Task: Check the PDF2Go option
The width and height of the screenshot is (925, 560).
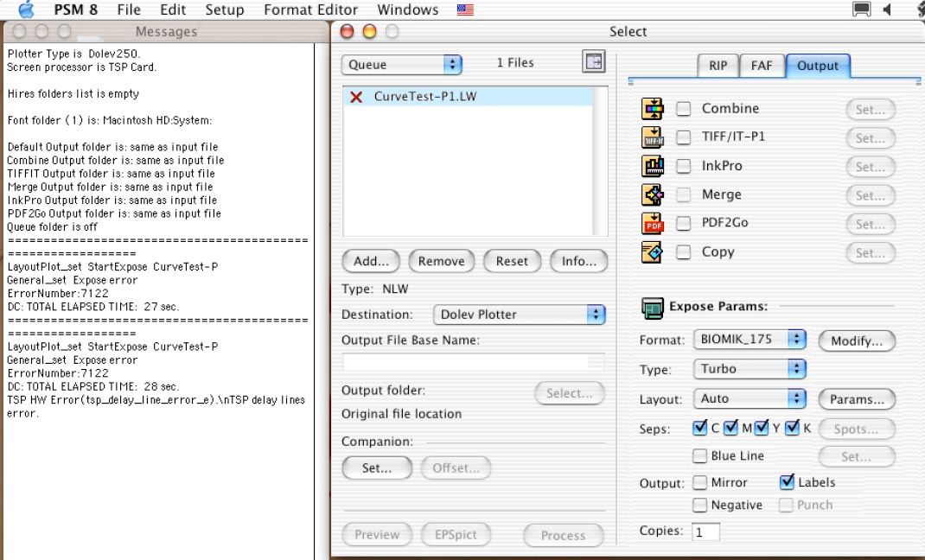Action: pos(683,224)
